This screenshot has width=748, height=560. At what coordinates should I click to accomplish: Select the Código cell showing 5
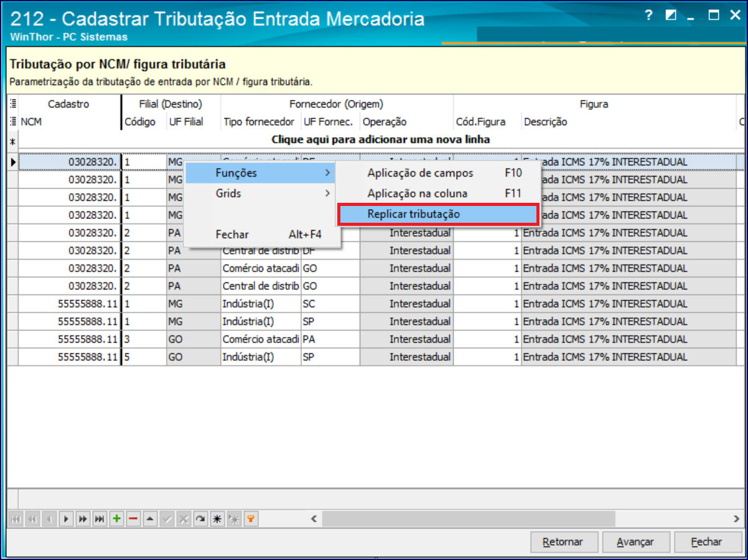pos(144,358)
